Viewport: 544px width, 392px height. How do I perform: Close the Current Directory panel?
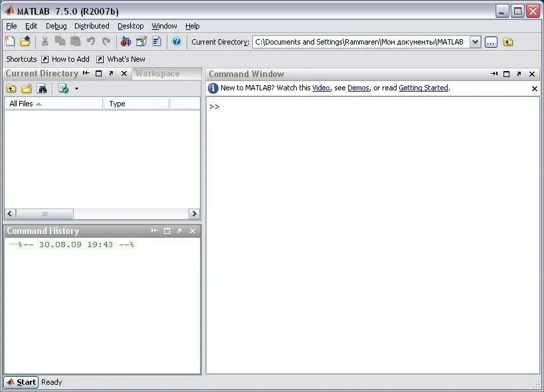pyautogui.click(x=124, y=74)
